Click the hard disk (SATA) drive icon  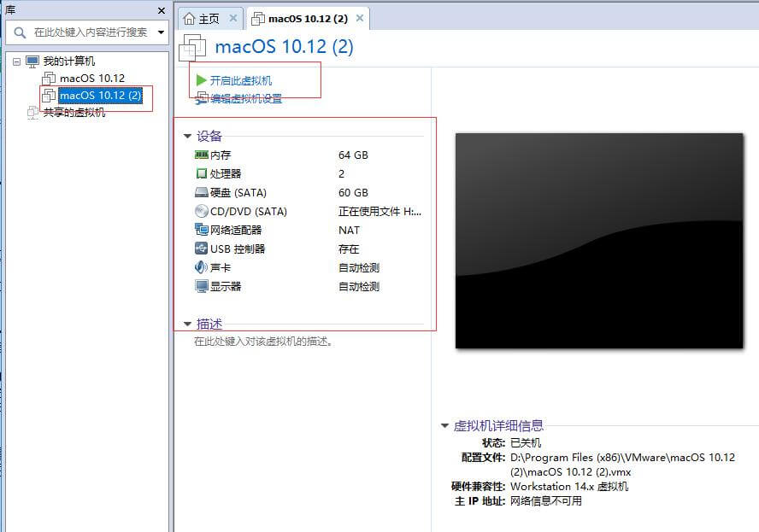[202, 192]
